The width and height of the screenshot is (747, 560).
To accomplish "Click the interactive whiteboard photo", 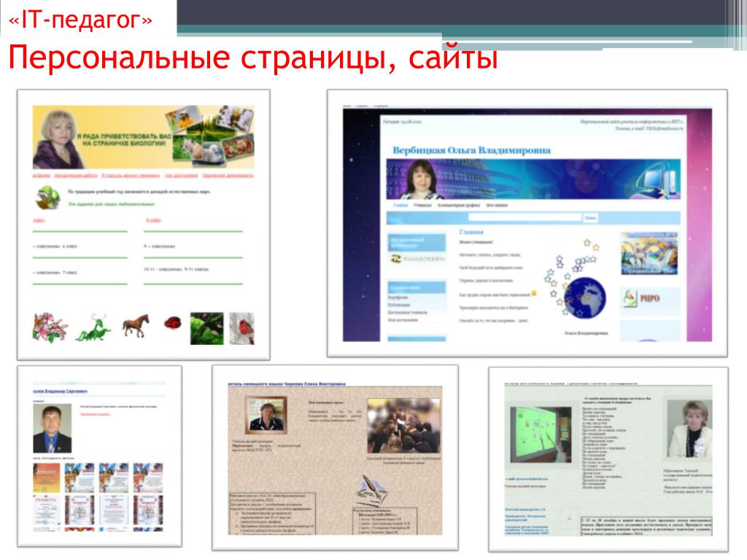I will coord(541,435).
